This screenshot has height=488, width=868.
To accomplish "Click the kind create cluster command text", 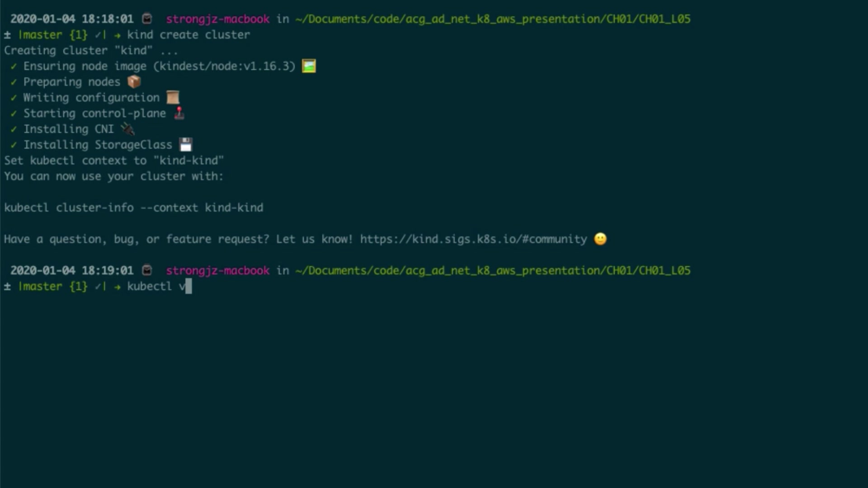I will coord(188,35).
